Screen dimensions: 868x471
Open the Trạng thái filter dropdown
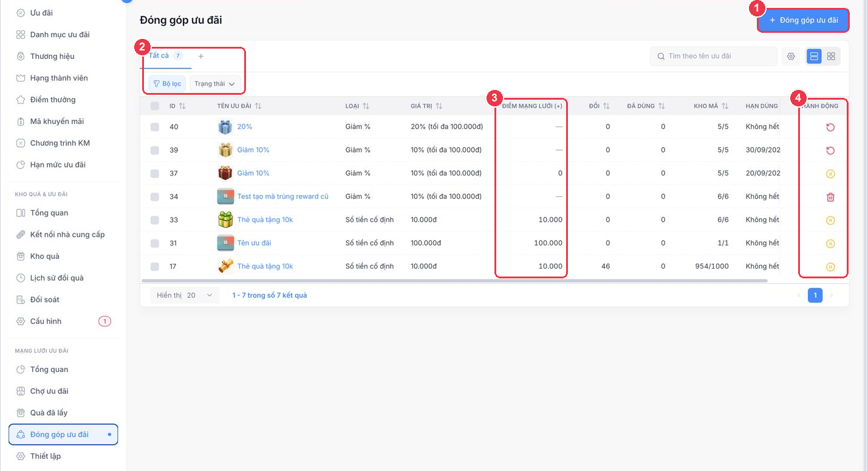click(215, 84)
